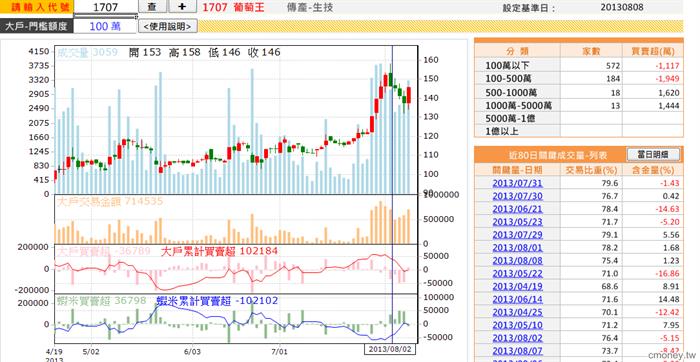
Task: Click the stock code input field showing 1707
Action: (x=105, y=7)
